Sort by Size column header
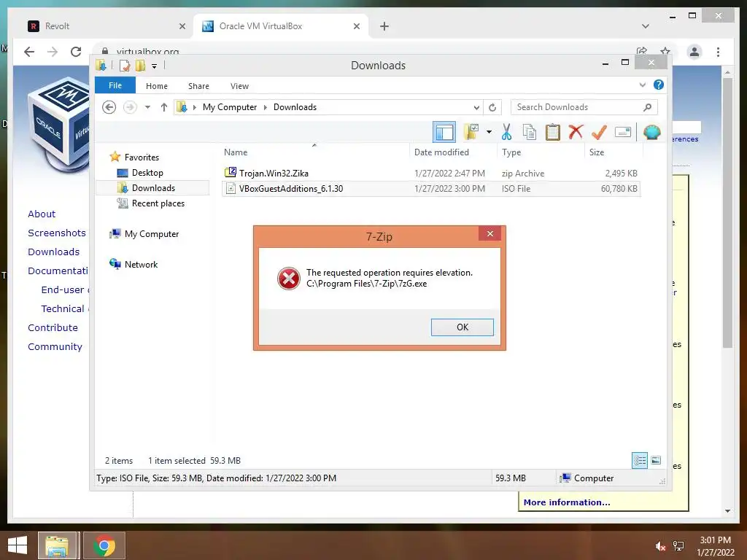 coord(613,152)
